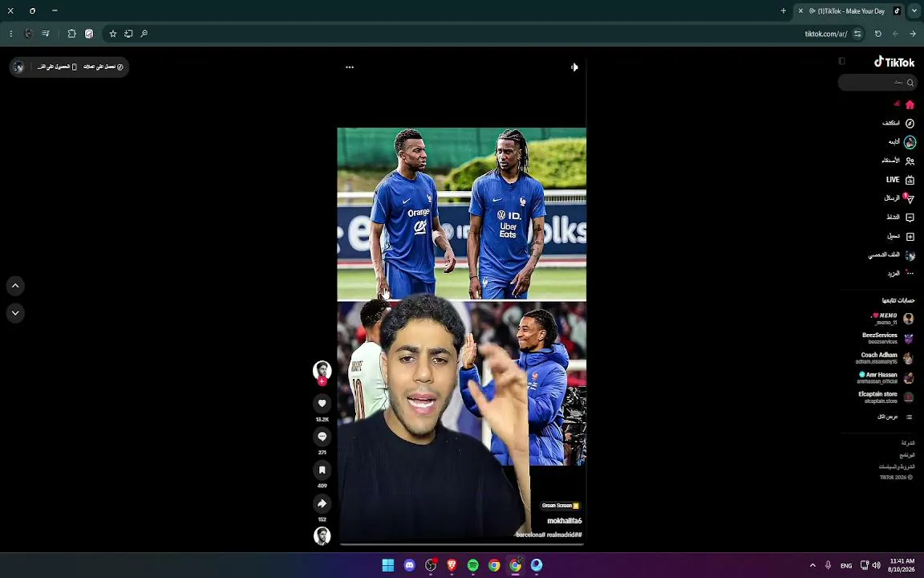
Task: Open the Chrome extensions puzzle icon
Action: tap(72, 34)
